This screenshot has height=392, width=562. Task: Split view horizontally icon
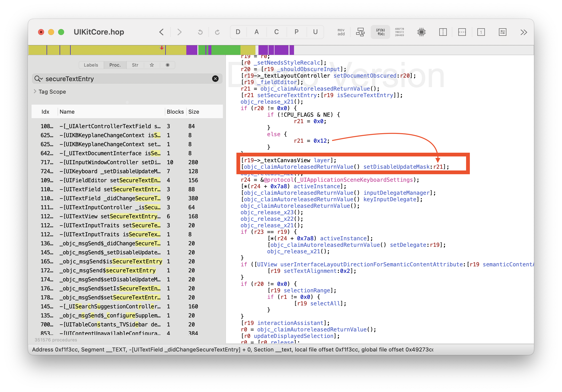(x=462, y=32)
